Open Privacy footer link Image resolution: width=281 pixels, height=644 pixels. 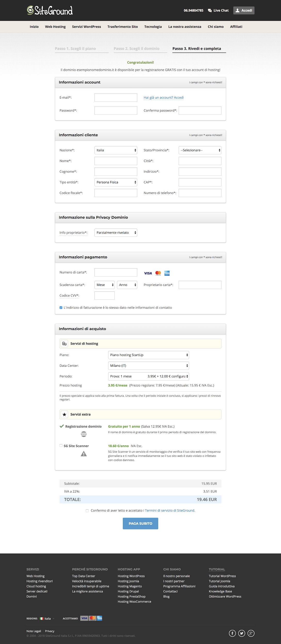tap(50, 631)
